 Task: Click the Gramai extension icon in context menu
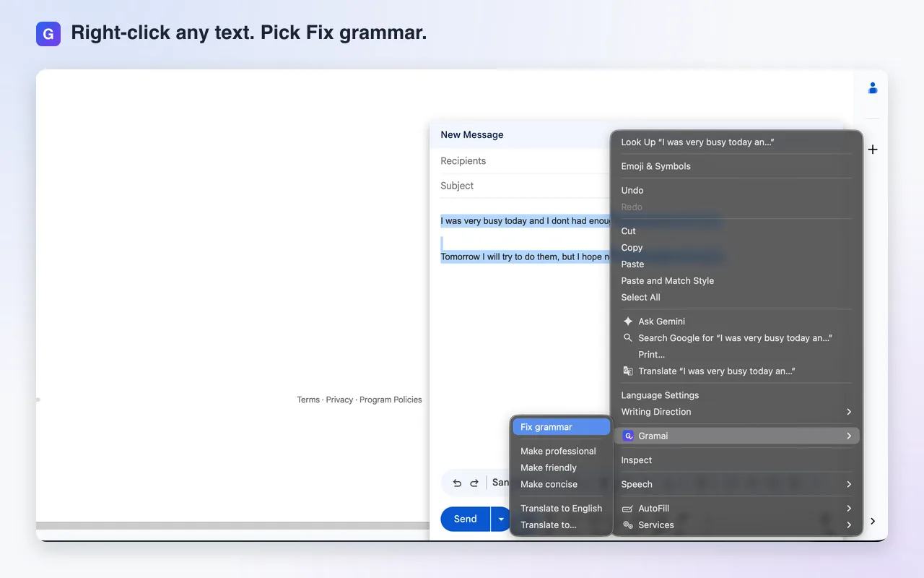coord(628,436)
